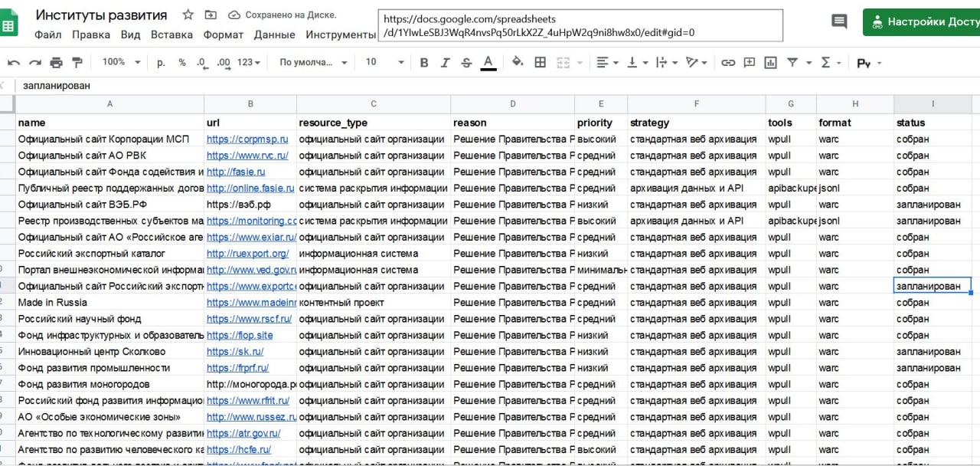
Task: Open the Данные menu
Action: pos(275,34)
